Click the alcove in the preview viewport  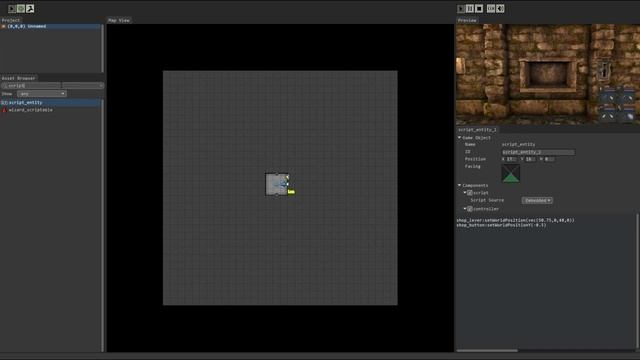click(x=548, y=75)
